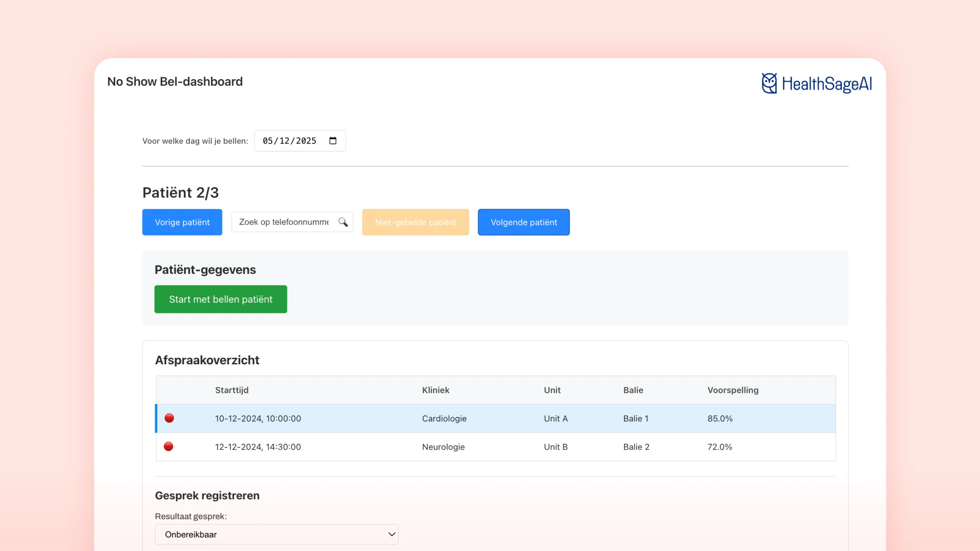Go to Volgende patiënt
980x551 pixels.
(x=524, y=222)
